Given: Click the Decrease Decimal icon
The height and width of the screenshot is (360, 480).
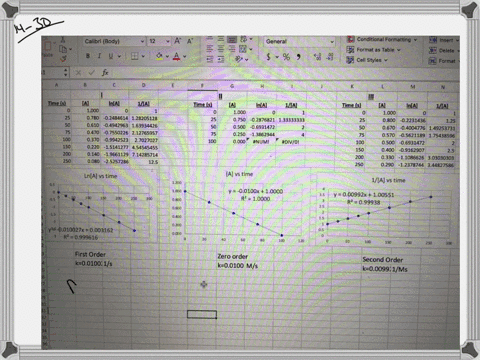Looking at the screenshot, I should (330, 57).
